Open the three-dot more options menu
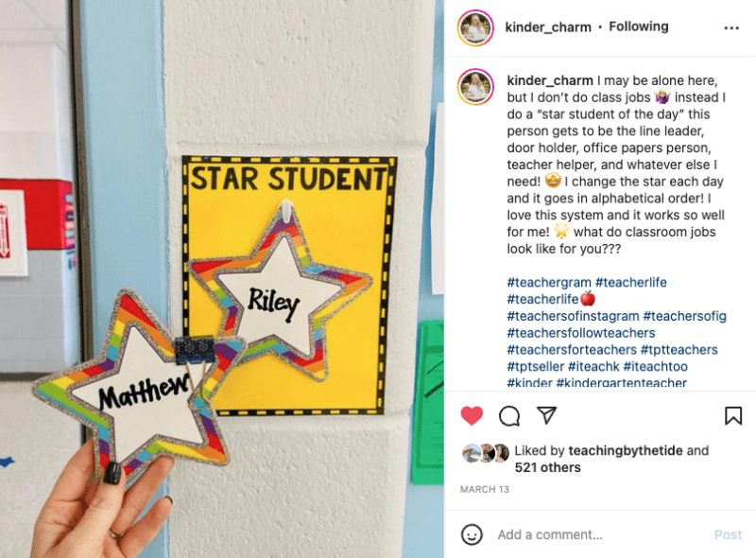The image size is (756, 558). 731,28
